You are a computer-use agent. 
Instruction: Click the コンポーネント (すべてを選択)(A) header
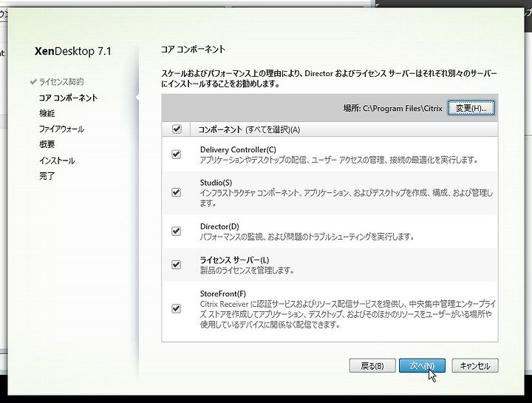pos(249,129)
